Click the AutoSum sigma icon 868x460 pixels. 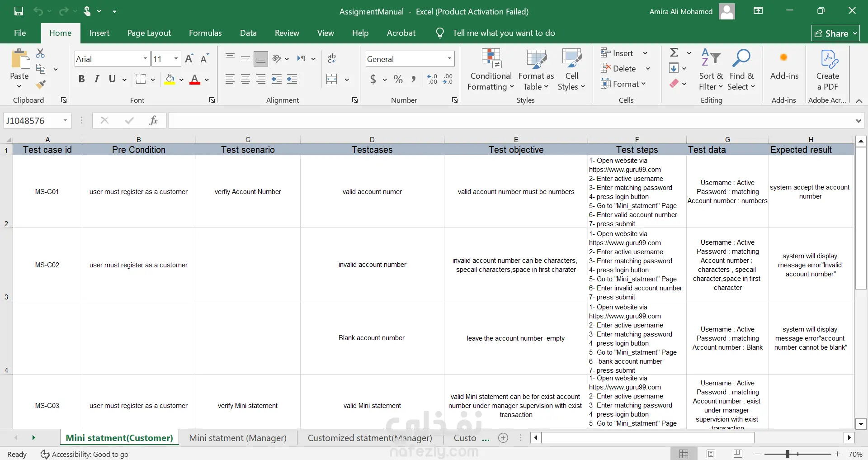coord(674,53)
